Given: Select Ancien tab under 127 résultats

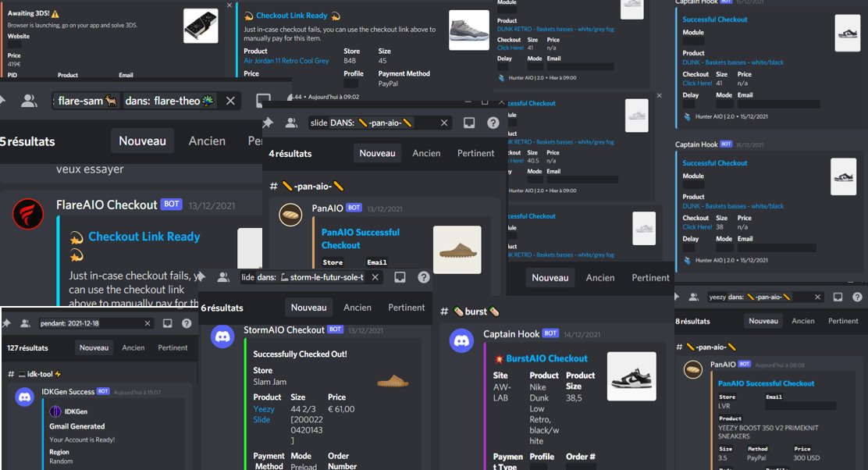Looking at the screenshot, I should pos(133,347).
